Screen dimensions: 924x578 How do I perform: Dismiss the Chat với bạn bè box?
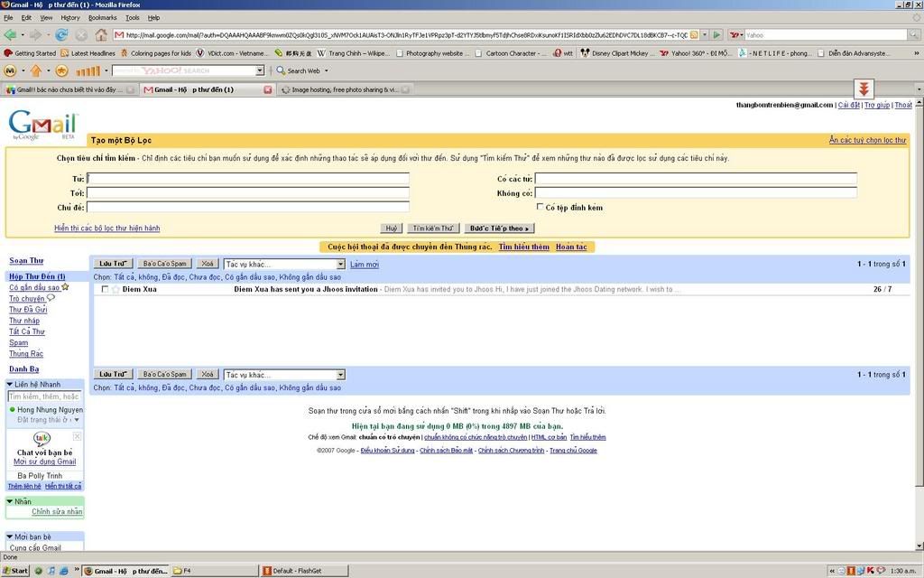coord(77,436)
